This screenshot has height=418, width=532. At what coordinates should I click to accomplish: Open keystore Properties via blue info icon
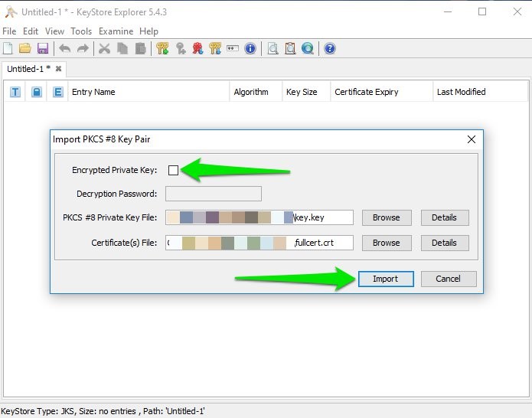[x=250, y=48]
